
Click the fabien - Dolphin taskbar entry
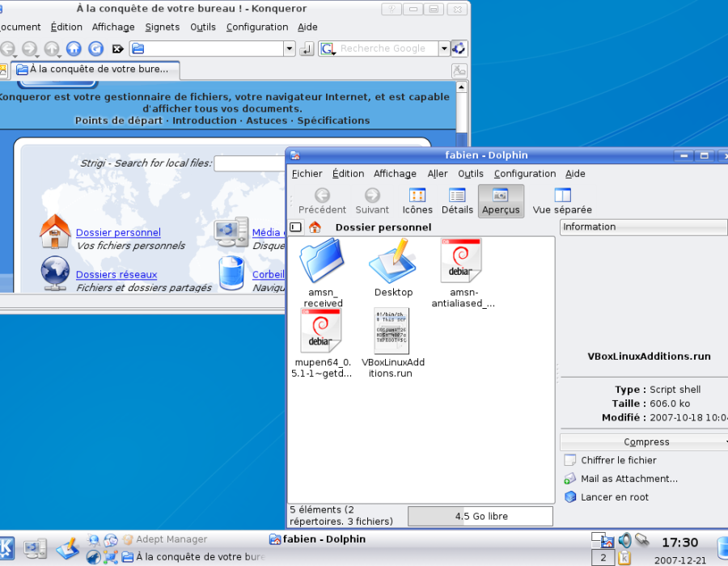click(x=318, y=539)
